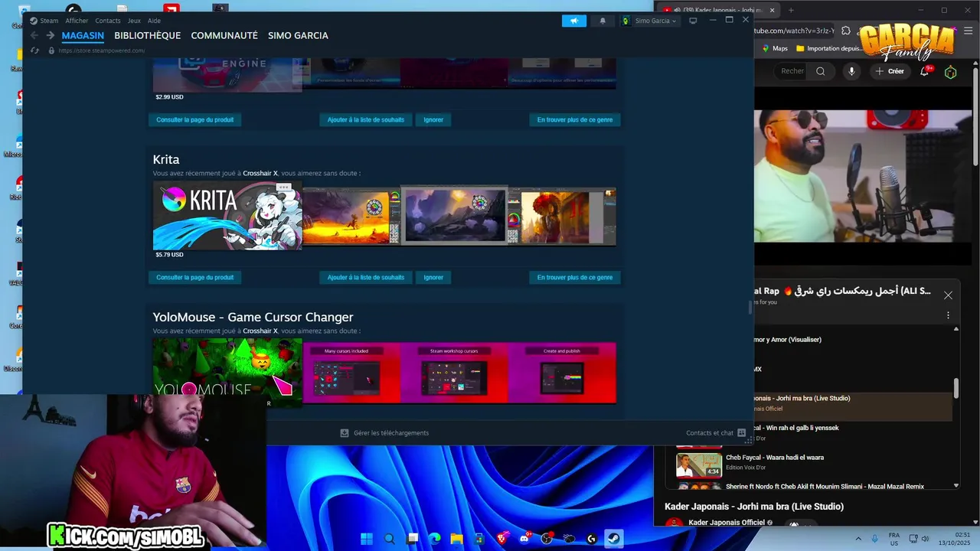980x551 pixels.
Task: Click Steam store page scrollbar
Action: pyautogui.click(x=750, y=308)
